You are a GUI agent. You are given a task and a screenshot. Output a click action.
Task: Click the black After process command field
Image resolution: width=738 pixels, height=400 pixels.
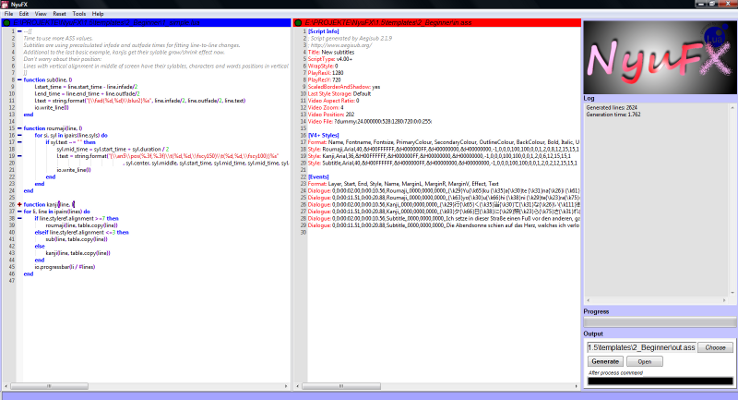660,381
